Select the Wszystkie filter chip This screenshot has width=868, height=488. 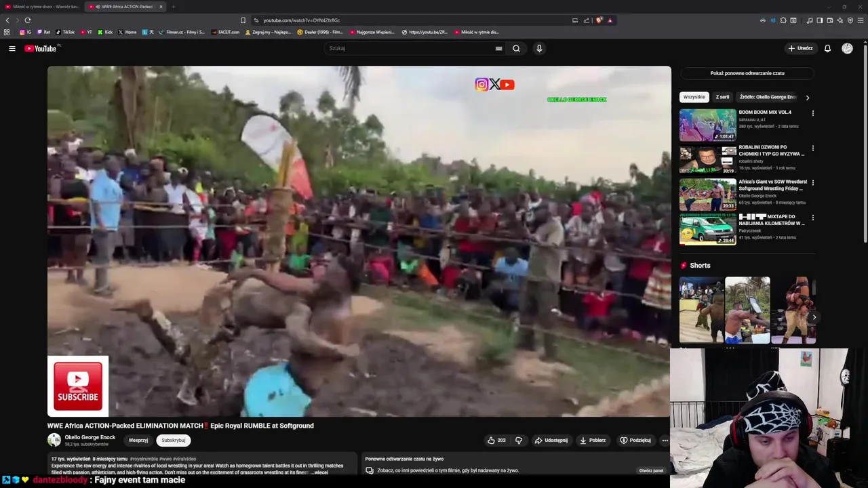[694, 97]
